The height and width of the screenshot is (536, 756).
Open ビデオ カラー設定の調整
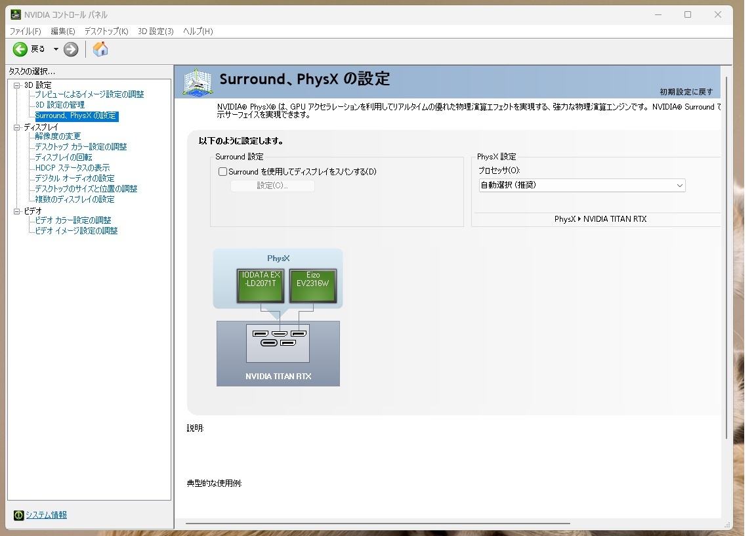[73, 220]
